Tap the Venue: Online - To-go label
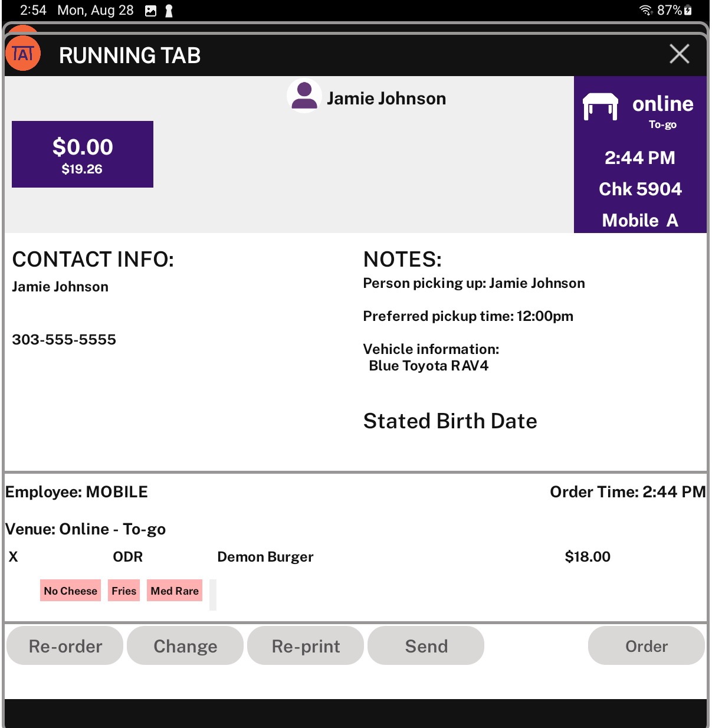712x728 pixels. point(86,529)
